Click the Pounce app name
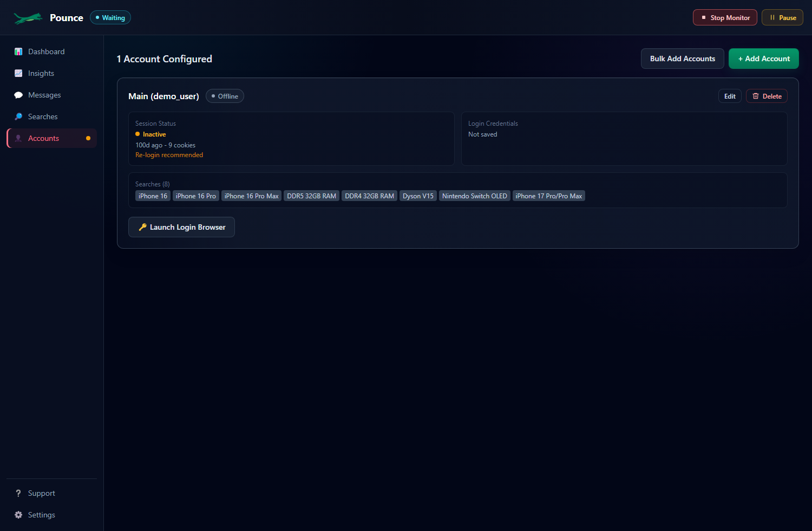This screenshot has height=531, width=812. tap(67, 18)
